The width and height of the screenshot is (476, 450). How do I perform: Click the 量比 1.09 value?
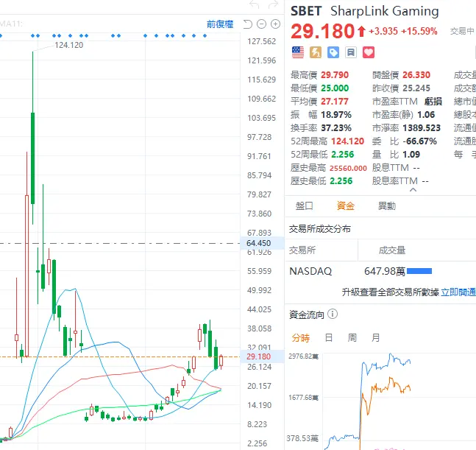click(411, 155)
